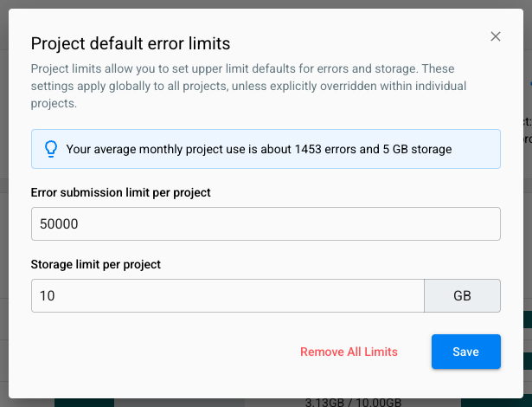Click the dark teal bar at bottom left
Screen dimensions: 532x407
(84, 403)
